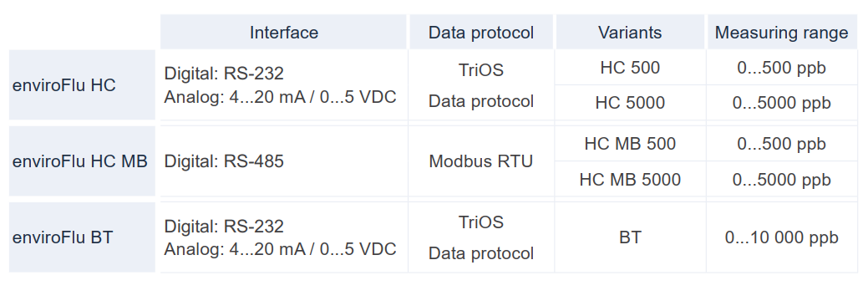Screen dimensions: 868x306
Task: Select enviroFlu HC's TriOS Data protocol cell
Action: point(481,84)
